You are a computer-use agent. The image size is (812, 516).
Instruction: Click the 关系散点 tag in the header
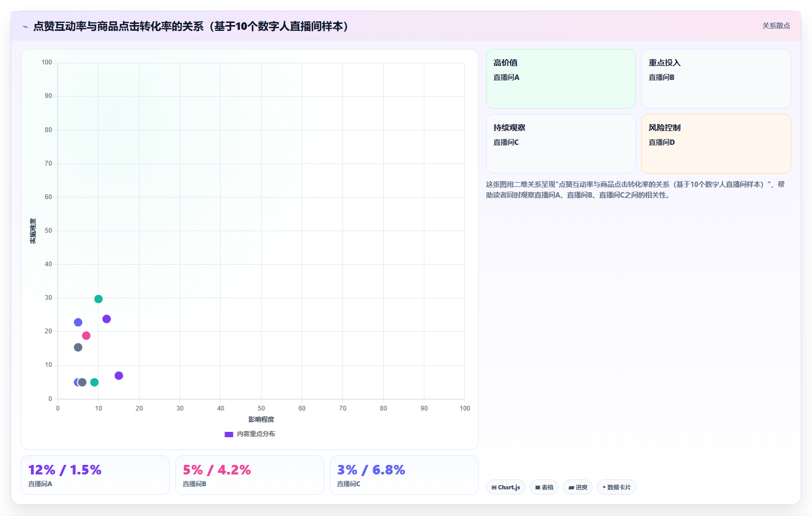pos(776,26)
